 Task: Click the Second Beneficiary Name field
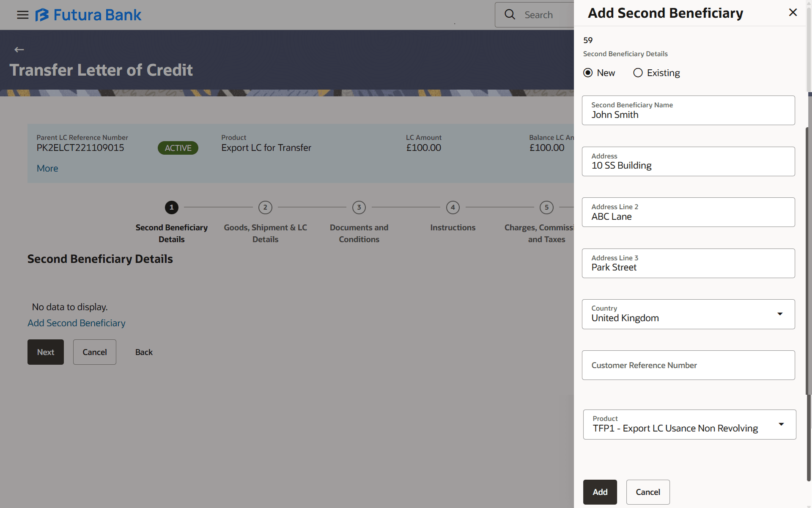(688, 111)
